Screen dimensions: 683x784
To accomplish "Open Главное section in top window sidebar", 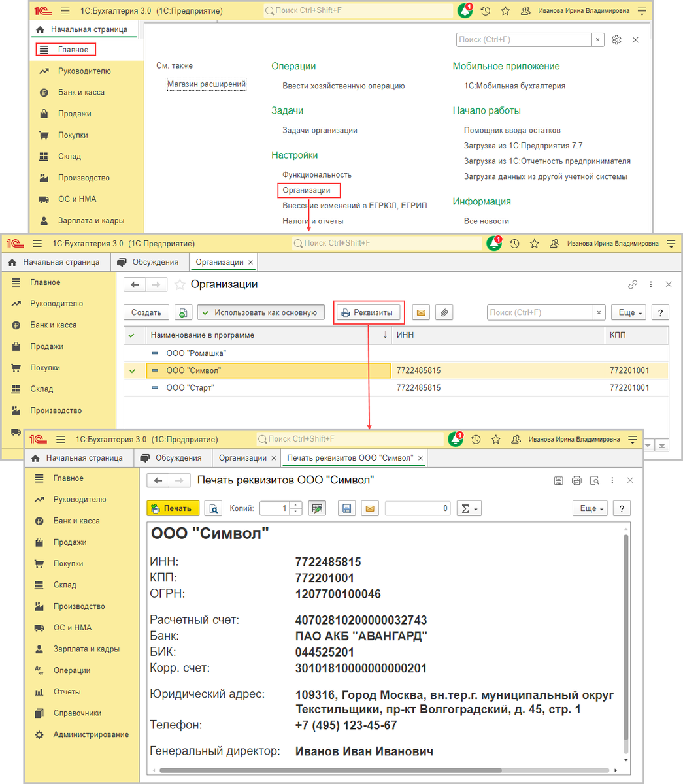I will click(x=66, y=50).
